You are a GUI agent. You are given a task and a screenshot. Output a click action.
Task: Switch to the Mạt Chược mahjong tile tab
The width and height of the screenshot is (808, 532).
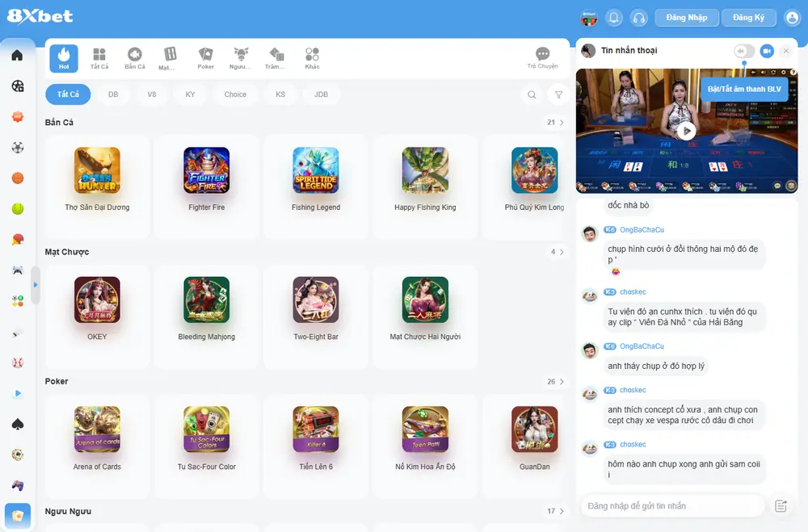[x=170, y=58]
